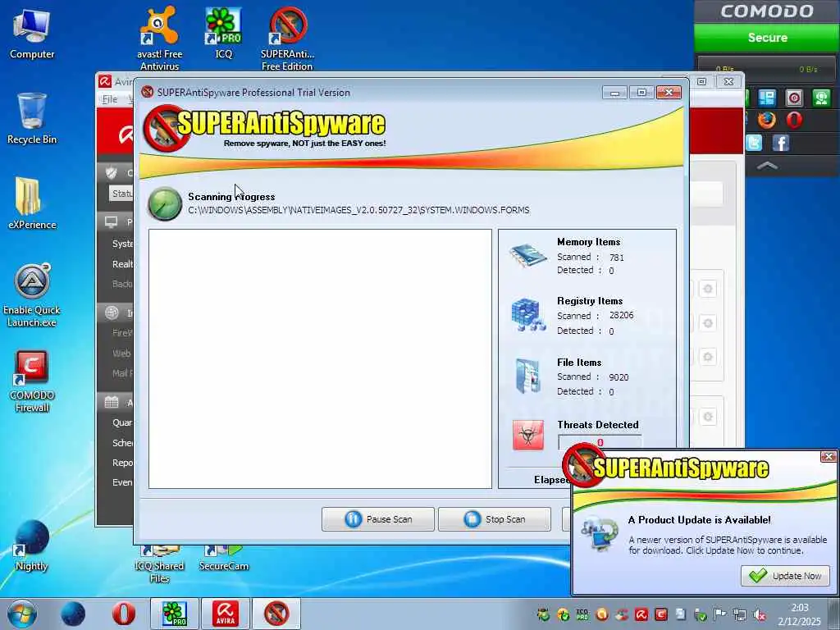Click the Stop Scan button
Viewport: 840px width, 630px height.
(x=495, y=519)
